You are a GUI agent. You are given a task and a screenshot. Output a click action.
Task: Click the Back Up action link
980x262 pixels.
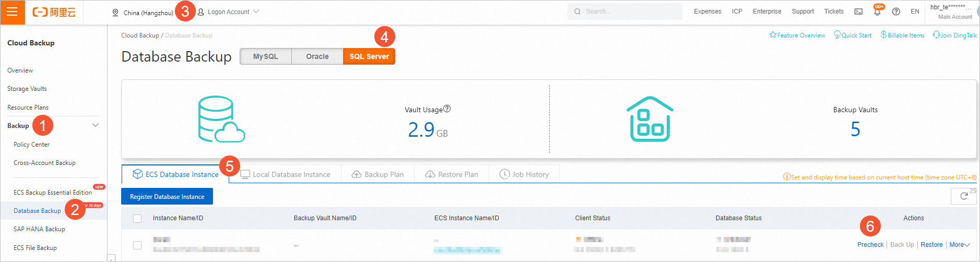[902, 245]
